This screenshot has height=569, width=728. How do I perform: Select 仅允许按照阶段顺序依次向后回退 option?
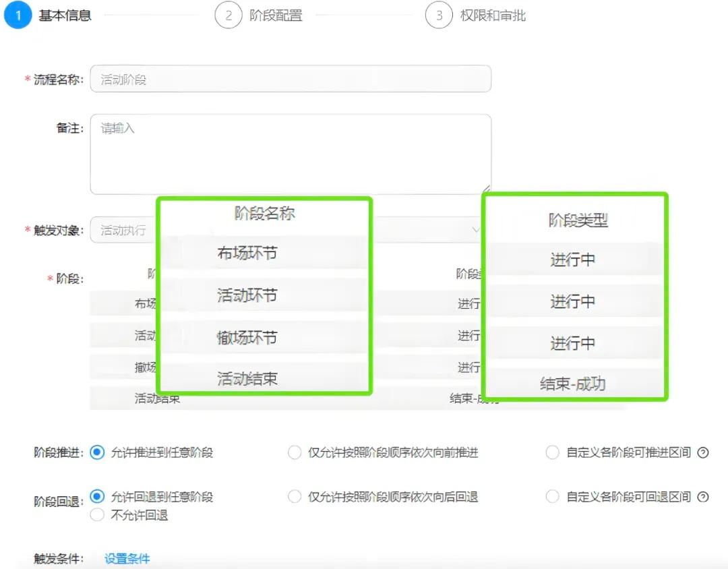click(x=295, y=496)
